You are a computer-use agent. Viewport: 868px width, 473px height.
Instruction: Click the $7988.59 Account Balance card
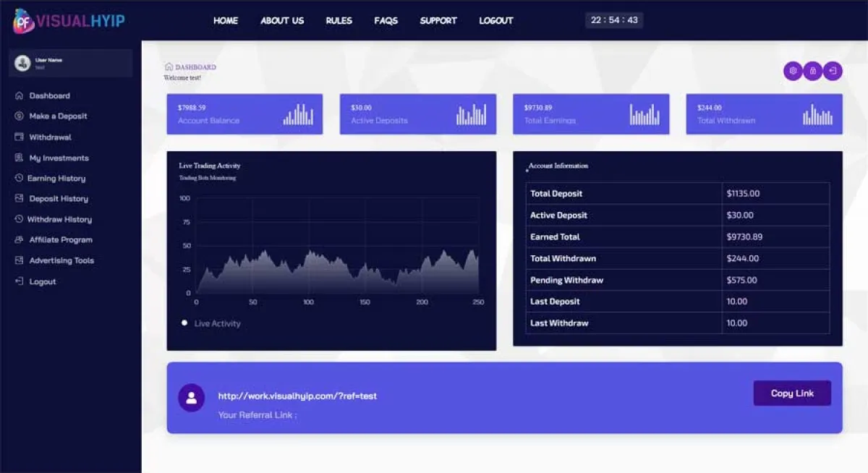[x=244, y=114]
